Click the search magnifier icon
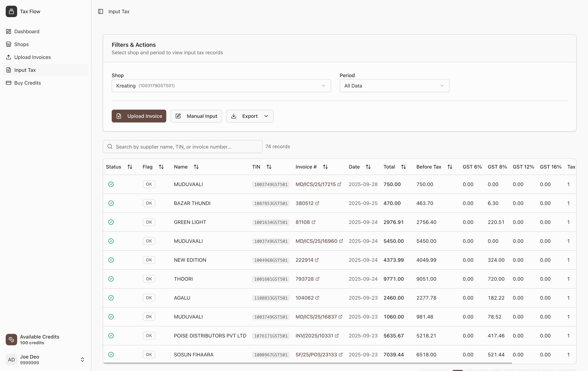The height and width of the screenshot is (371, 588). (110, 146)
